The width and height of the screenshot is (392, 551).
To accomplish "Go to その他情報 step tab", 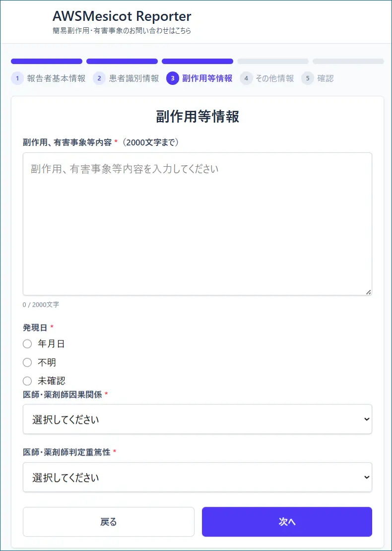I will 275,78.
